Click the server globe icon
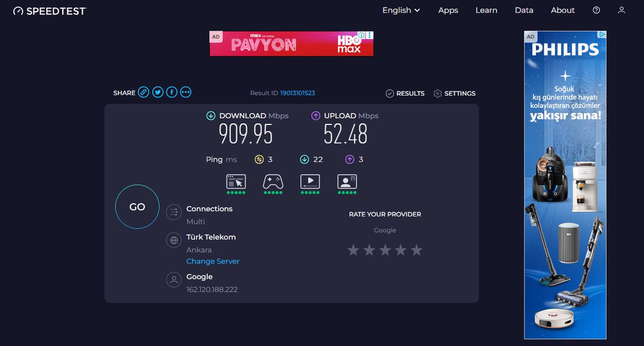Image resolution: width=644 pixels, height=346 pixels. click(174, 240)
